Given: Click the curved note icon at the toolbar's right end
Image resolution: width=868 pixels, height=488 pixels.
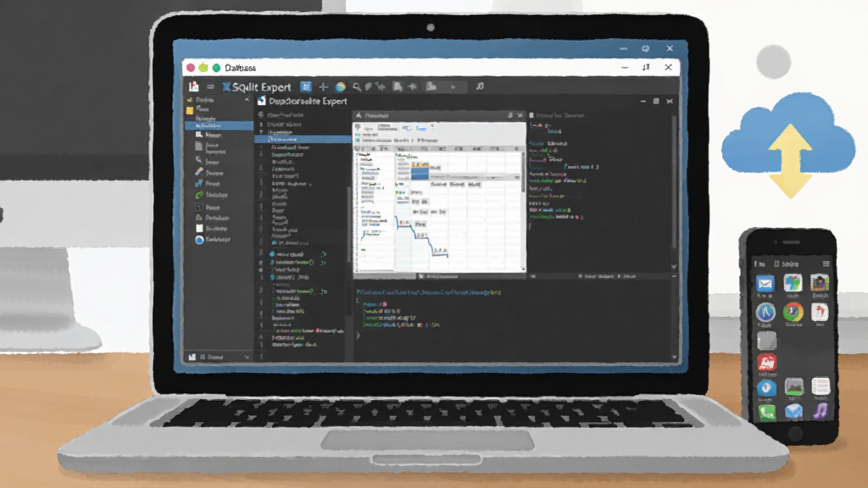Looking at the screenshot, I should click(480, 86).
